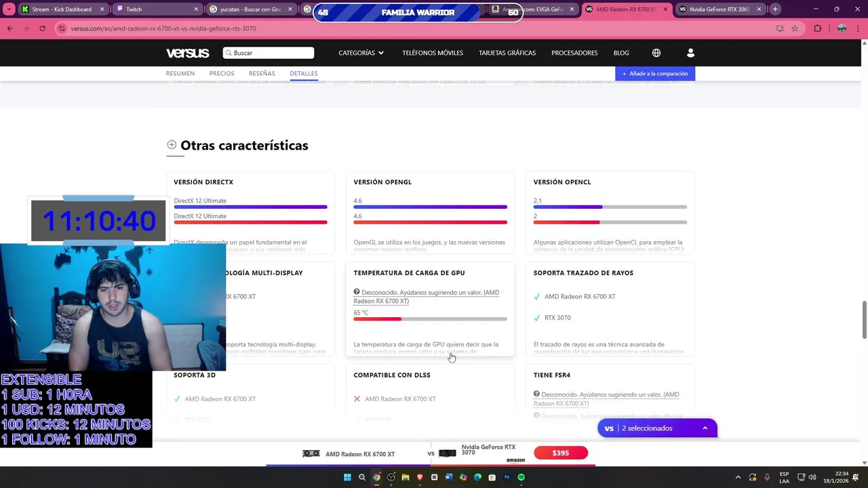Click the Desconocido link in Tiene FSR4 card
Screen dimensions: 868x488
click(606, 399)
